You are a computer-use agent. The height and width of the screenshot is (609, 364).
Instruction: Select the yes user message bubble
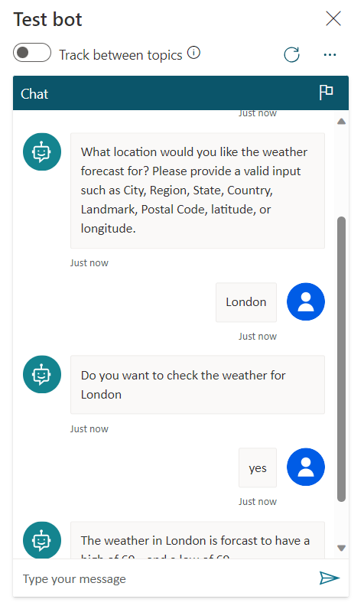click(258, 467)
